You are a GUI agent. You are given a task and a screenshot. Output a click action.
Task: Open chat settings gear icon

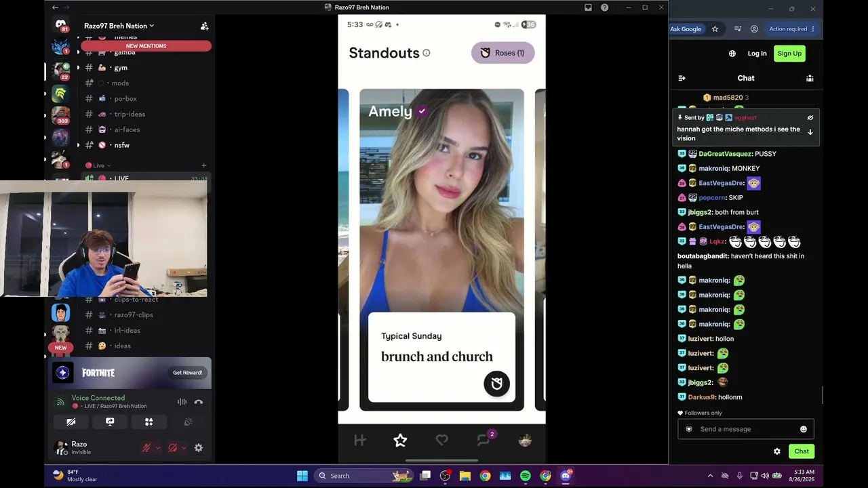click(x=777, y=451)
